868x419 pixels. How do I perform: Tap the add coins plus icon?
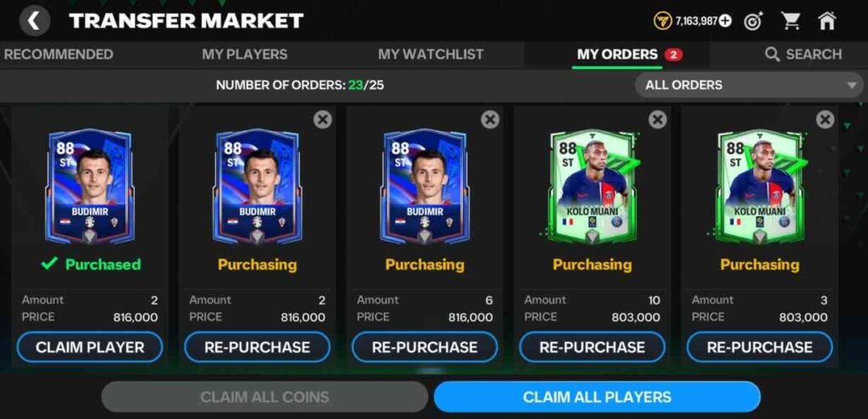tap(725, 21)
